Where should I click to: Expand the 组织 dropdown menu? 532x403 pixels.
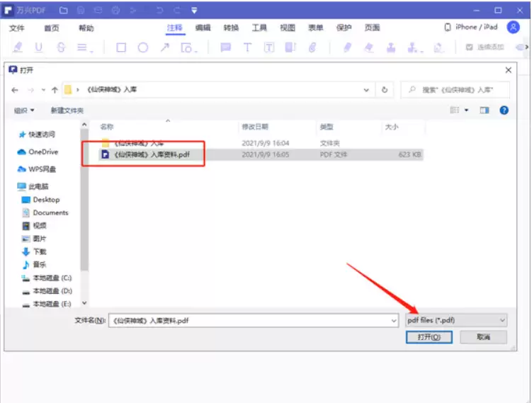(x=24, y=110)
